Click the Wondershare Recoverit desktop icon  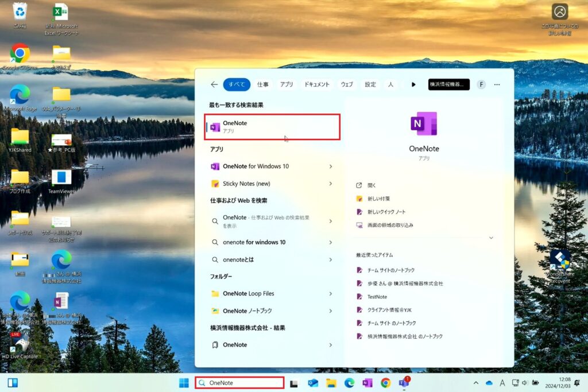point(560,266)
